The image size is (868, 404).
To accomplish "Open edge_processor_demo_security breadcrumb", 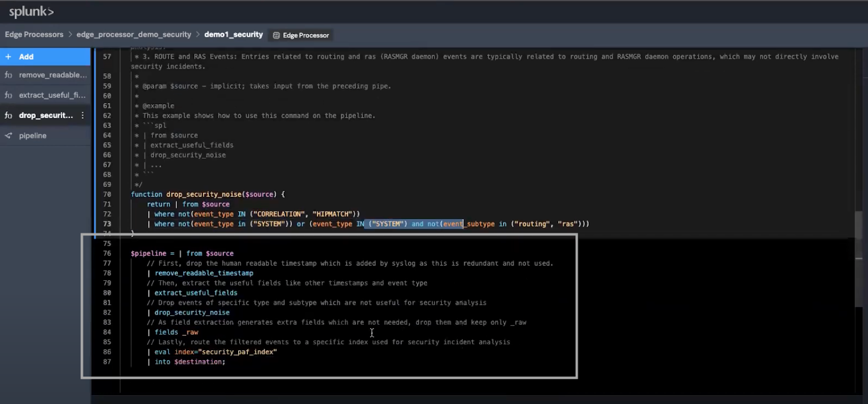I will click(x=133, y=34).
